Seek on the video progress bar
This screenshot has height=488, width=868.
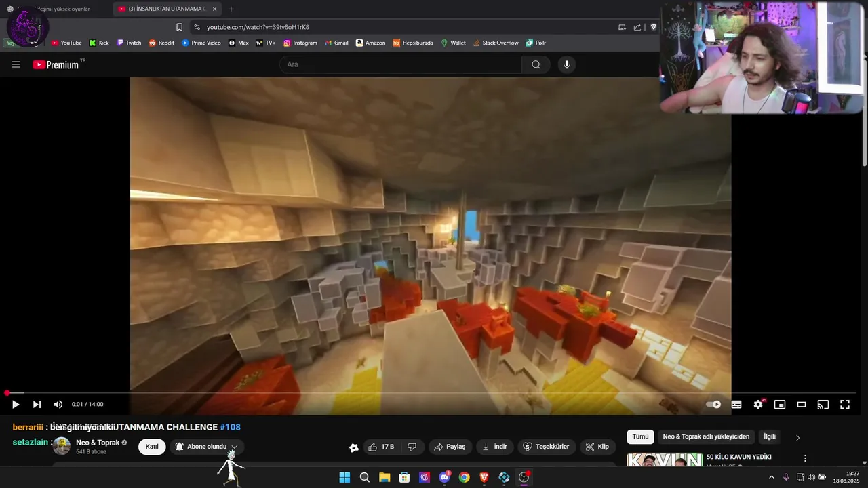[x=431, y=393]
